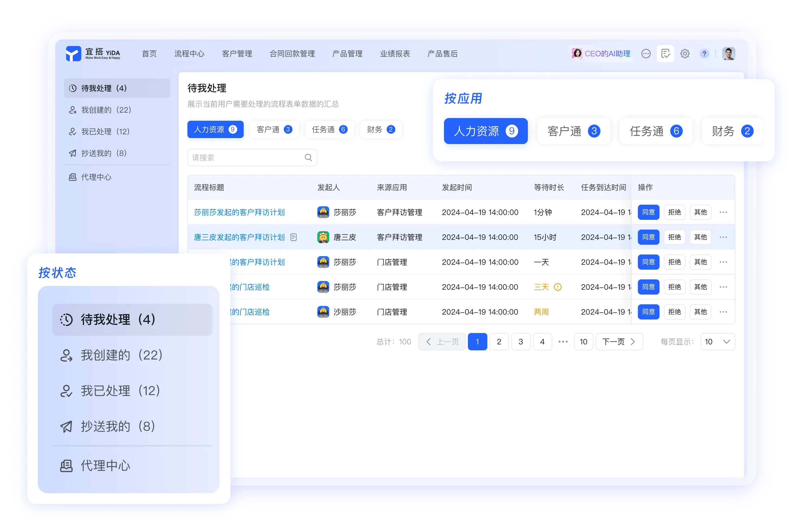Screen dimensions: 804x532
Task: Click the orange warning icon next to 三天
Action: pos(558,287)
